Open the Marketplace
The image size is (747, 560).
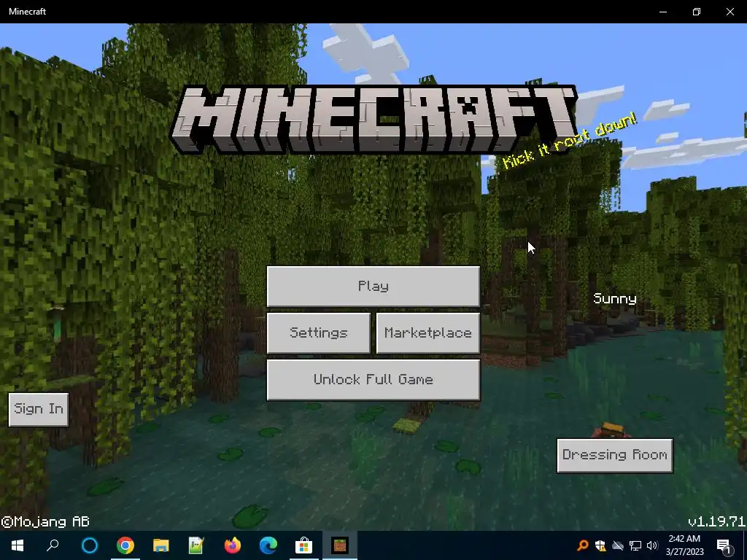point(427,332)
